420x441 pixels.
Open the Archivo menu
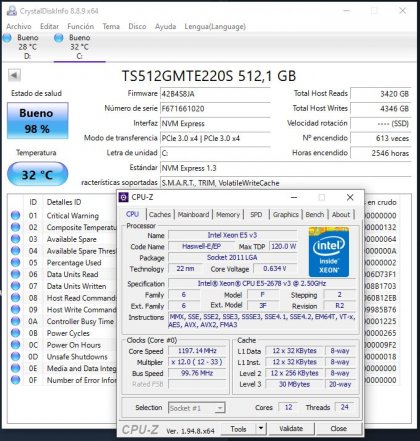point(19,26)
